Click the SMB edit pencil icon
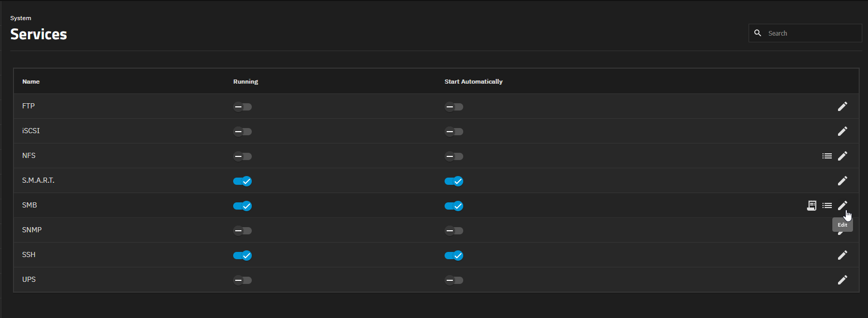868x318 pixels. (x=842, y=205)
